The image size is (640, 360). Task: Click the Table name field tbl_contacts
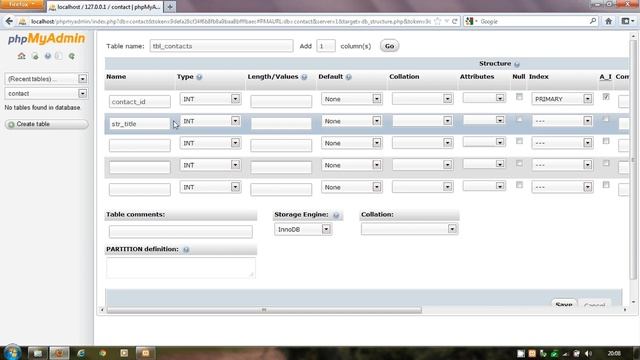tap(221, 46)
